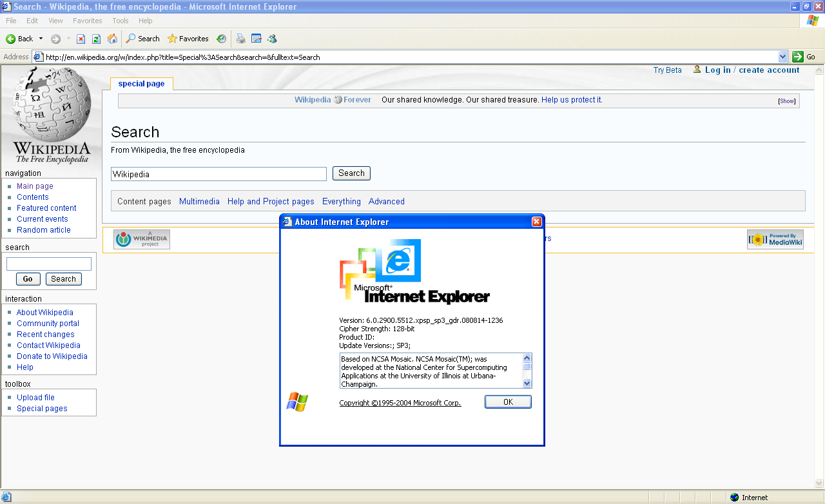
Task: Open the Favorites panel icon
Action: point(188,39)
